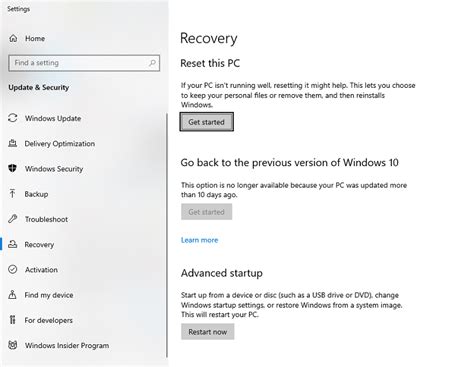The image size is (474, 367).
Task: Click disabled Get started for previous version
Action: (207, 212)
